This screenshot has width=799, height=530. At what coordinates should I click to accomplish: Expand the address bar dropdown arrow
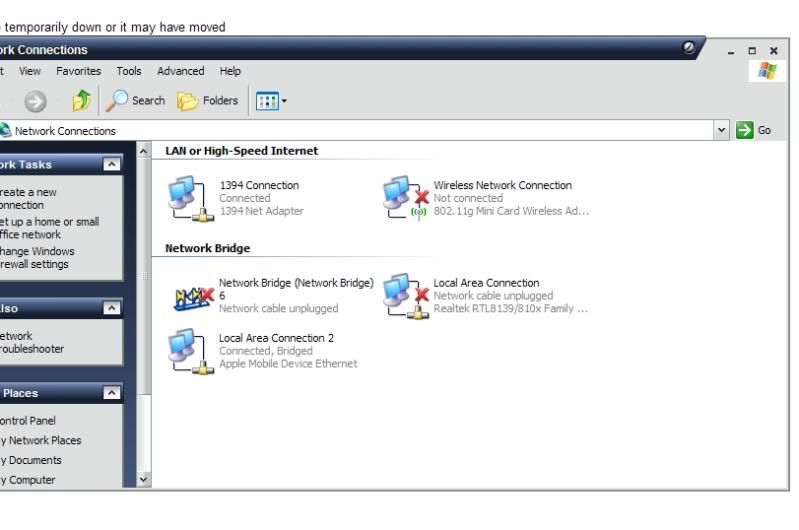coord(721,130)
